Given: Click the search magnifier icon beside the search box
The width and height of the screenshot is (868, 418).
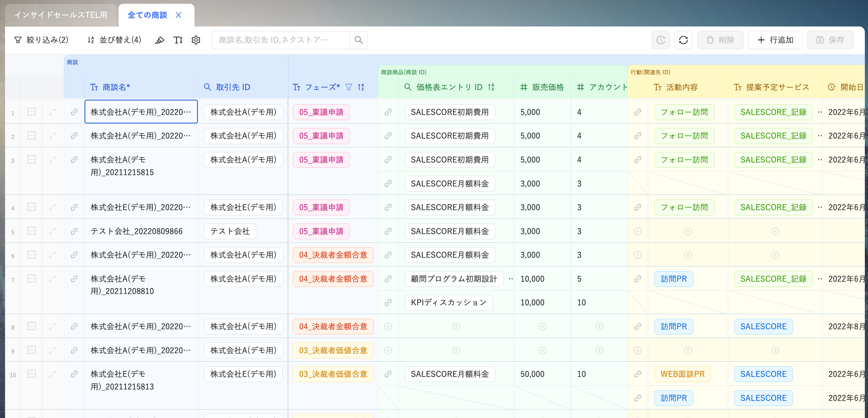Looking at the screenshot, I should pyautogui.click(x=359, y=40).
